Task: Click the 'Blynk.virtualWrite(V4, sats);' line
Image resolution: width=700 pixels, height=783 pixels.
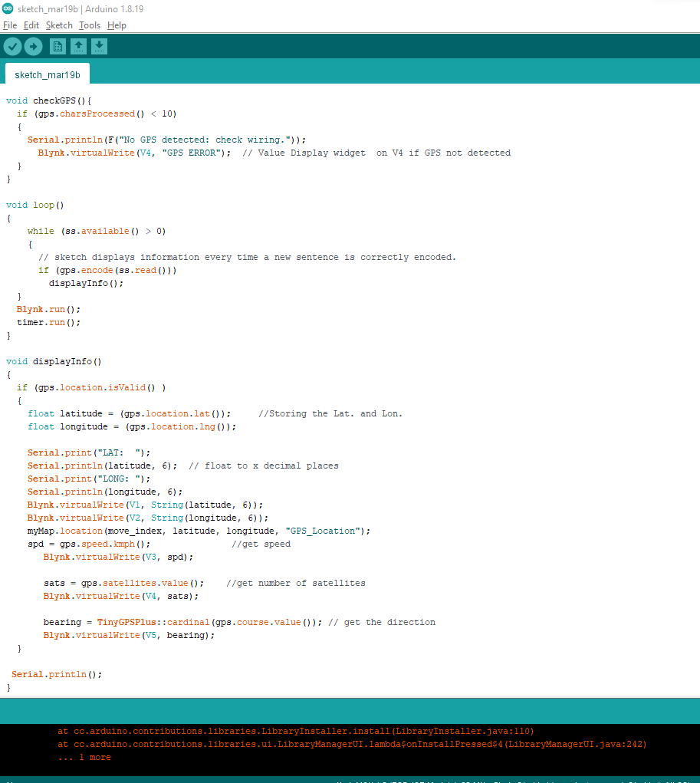Action: 121,596
